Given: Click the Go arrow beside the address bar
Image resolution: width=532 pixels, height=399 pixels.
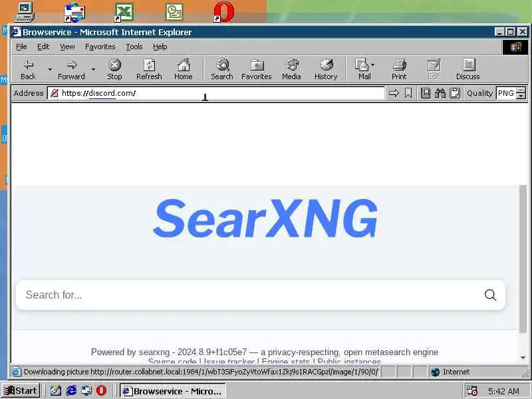Looking at the screenshot, I should click(x=394, y=93).
